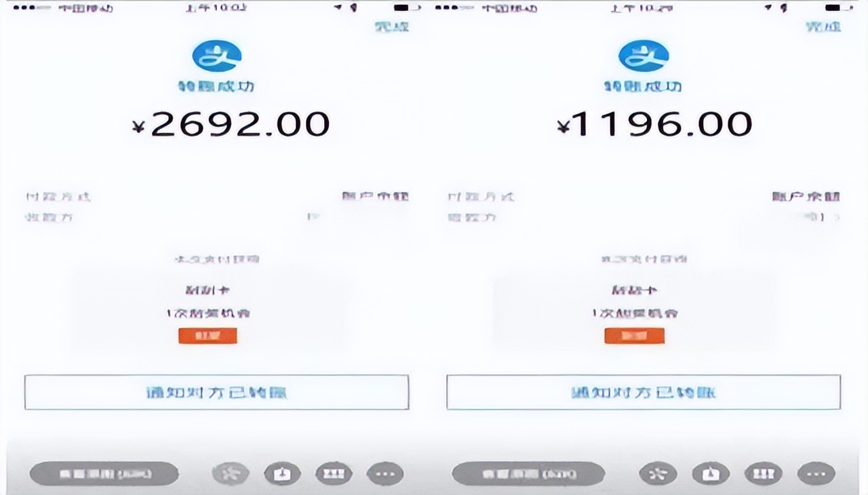Tap the save-image icon in the left bottom bar
The width and height of the screenshot is (868, 495).
point(282,473)
